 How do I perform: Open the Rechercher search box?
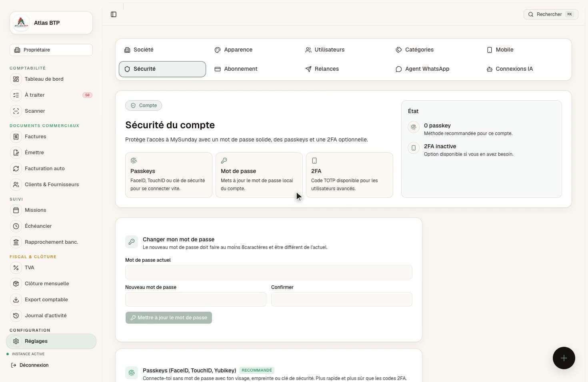551,14
